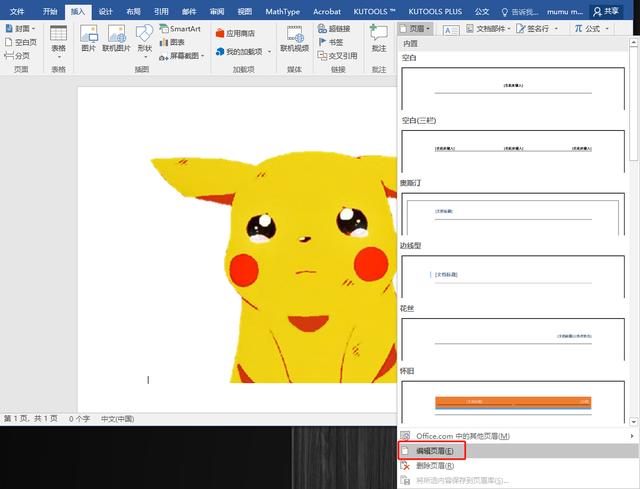Click 中文(中国) language indicator
Screen dimensions: 640x489
tap(117, 419)
